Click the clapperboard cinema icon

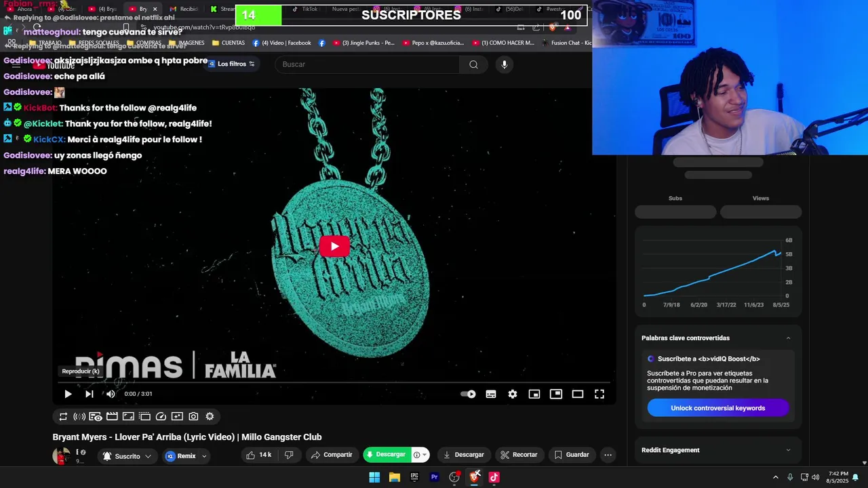pyautogui.click(x=112, y=416)
